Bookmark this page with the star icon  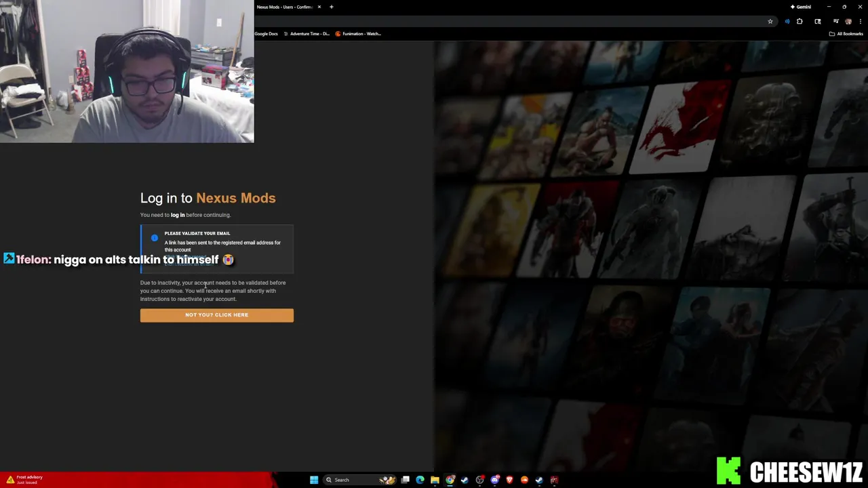770,22
